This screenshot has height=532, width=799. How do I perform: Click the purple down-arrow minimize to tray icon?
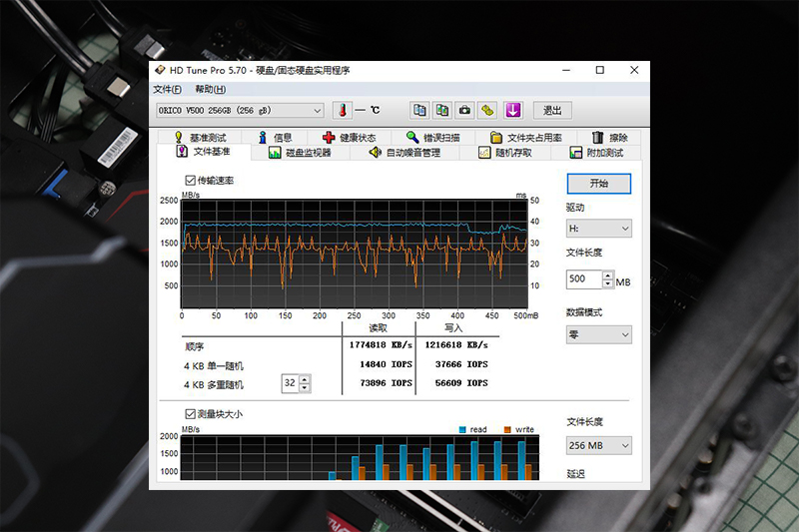[x=512, y=110]
